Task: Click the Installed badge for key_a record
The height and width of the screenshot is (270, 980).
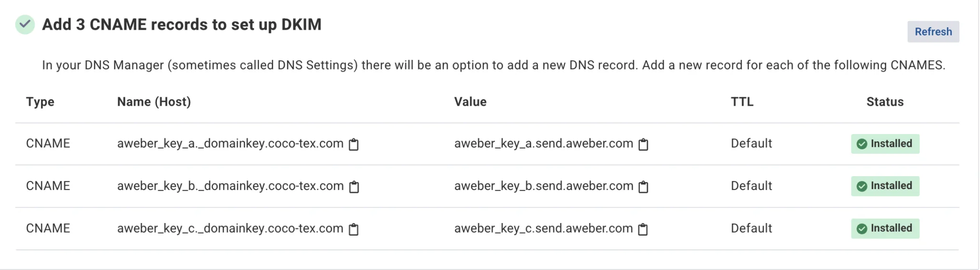Action: (885, 144)
